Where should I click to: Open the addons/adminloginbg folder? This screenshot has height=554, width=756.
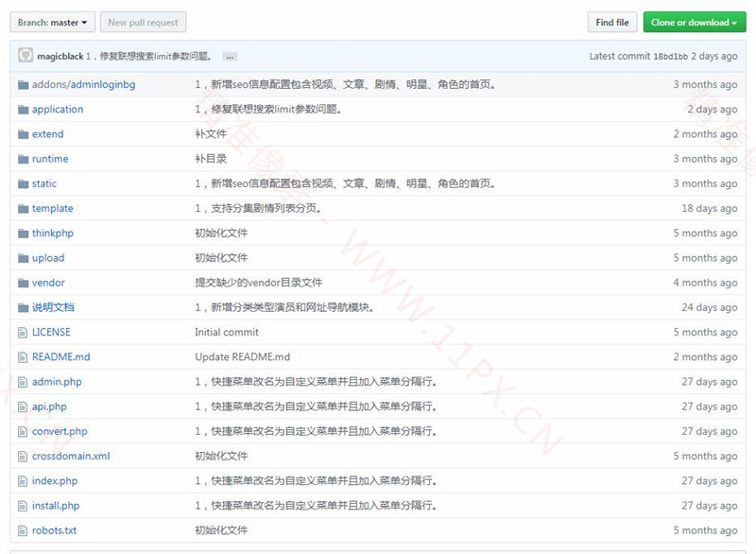83,84
